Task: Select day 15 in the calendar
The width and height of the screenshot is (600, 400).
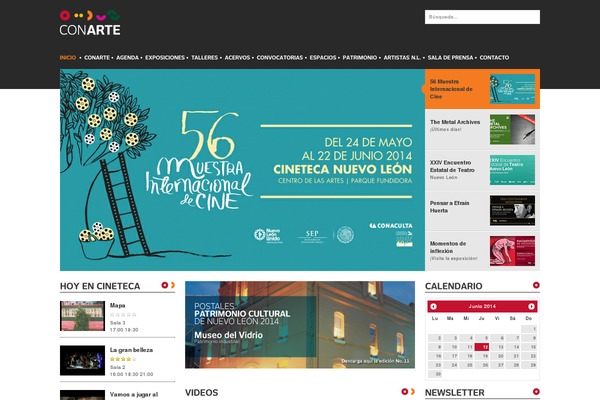Action: pos(529,347)
